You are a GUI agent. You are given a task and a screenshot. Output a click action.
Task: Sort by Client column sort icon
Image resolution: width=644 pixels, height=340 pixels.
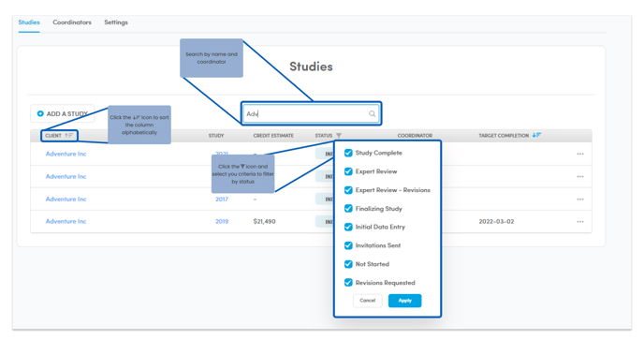(68, 135)
